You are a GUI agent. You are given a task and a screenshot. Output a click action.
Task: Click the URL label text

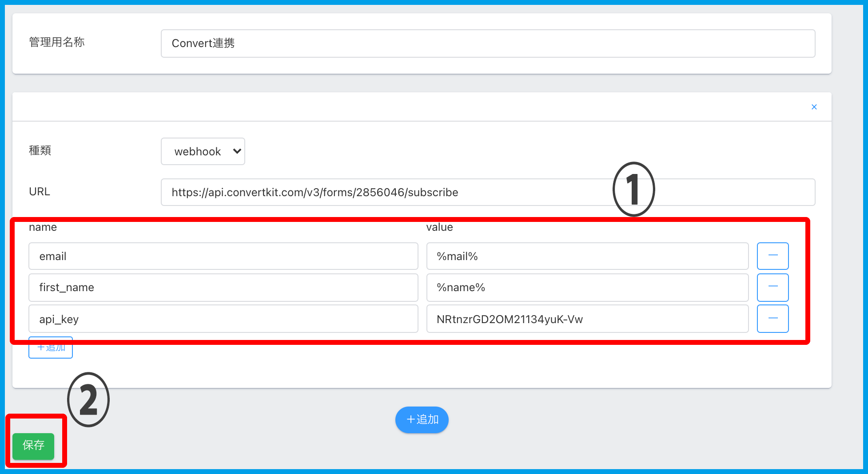click(40, 192)
